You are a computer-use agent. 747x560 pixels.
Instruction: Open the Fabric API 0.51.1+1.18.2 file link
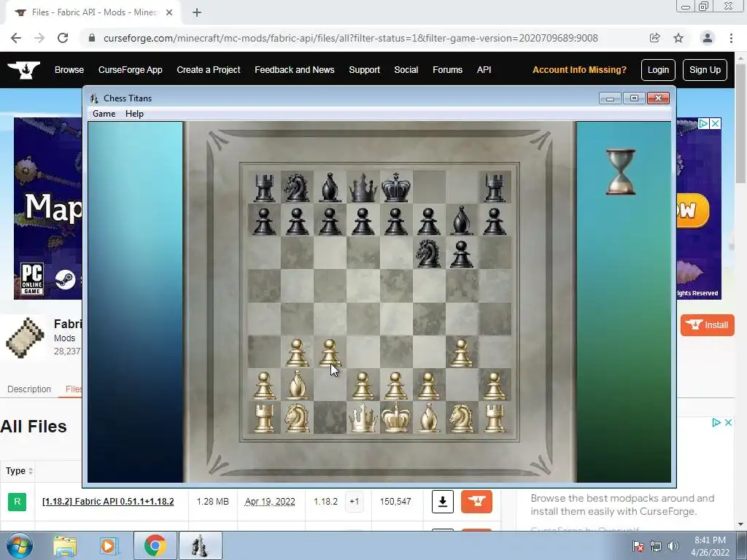click(108, 502)
